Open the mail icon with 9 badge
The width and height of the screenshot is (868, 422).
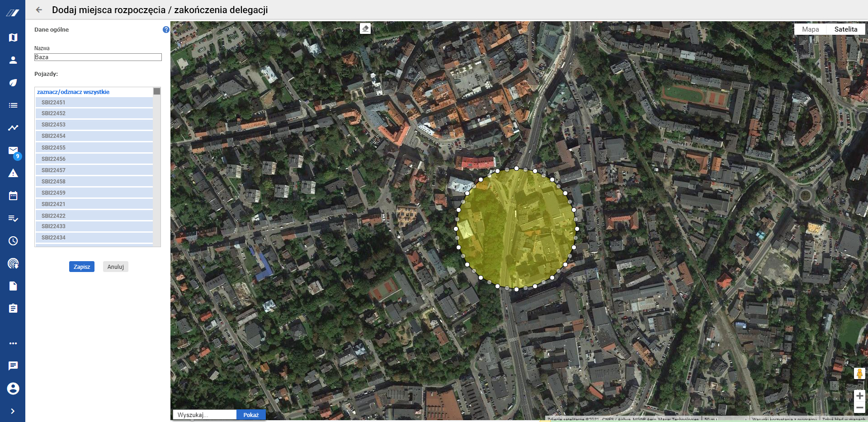pyautogui.click(x=13, y=150)
